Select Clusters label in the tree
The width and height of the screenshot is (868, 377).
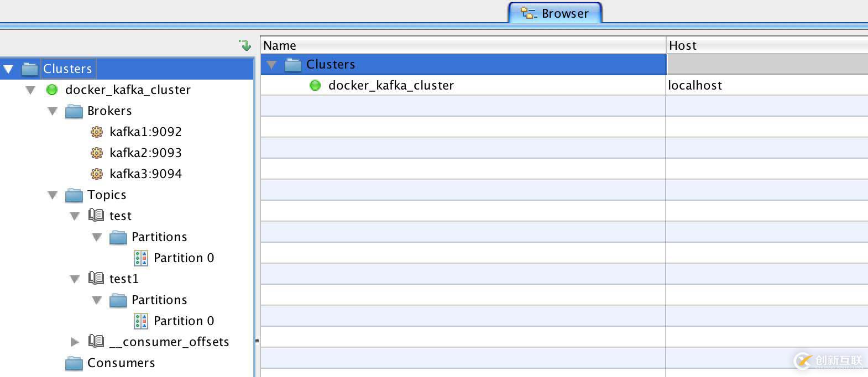pyautogui.click(x=68, y=69)
